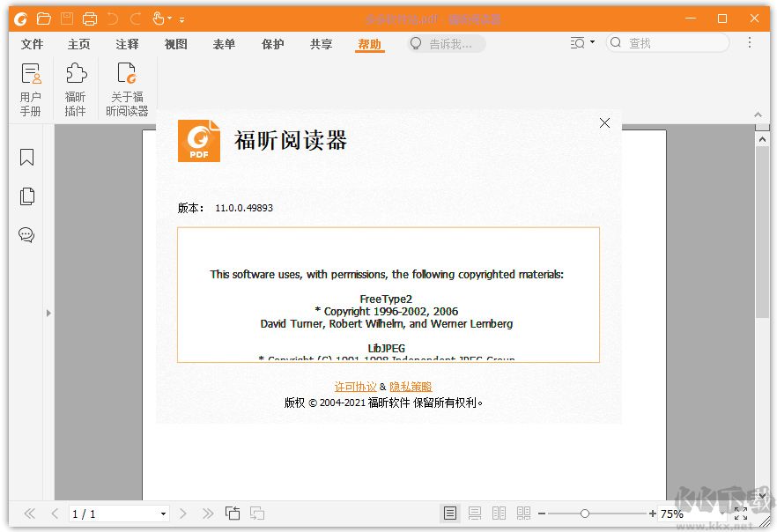
Task: Switch to the 主页 tab
Action: (x=78, y=44)
